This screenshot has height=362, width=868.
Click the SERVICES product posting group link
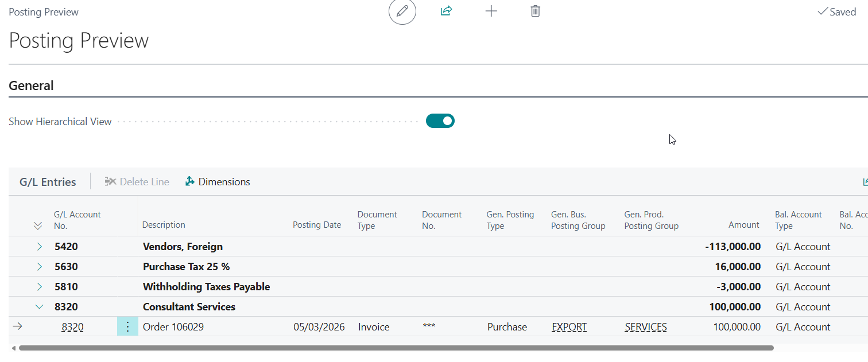pos(646,327)
